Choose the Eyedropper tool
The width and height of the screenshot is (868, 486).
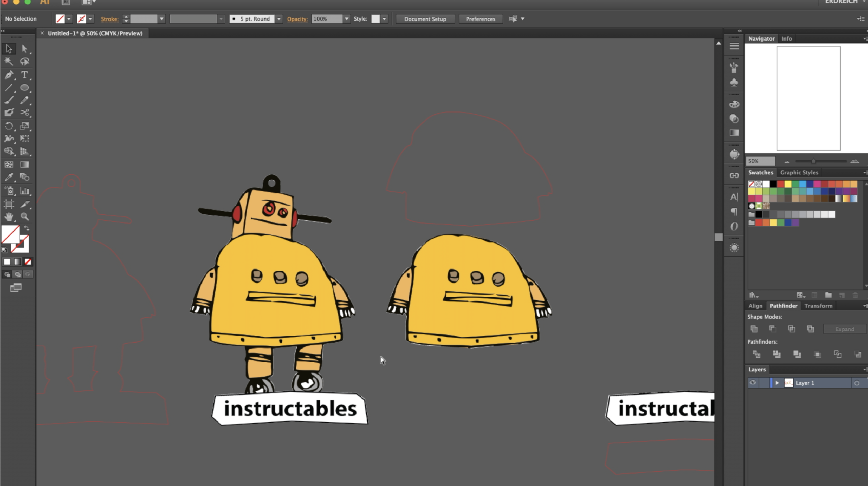point(9,177)
